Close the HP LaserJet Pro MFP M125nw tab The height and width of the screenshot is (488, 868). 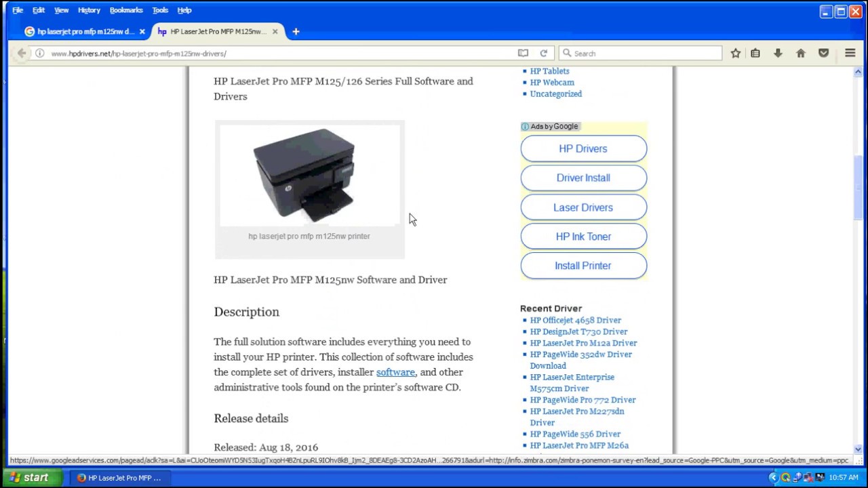(275, 31)
